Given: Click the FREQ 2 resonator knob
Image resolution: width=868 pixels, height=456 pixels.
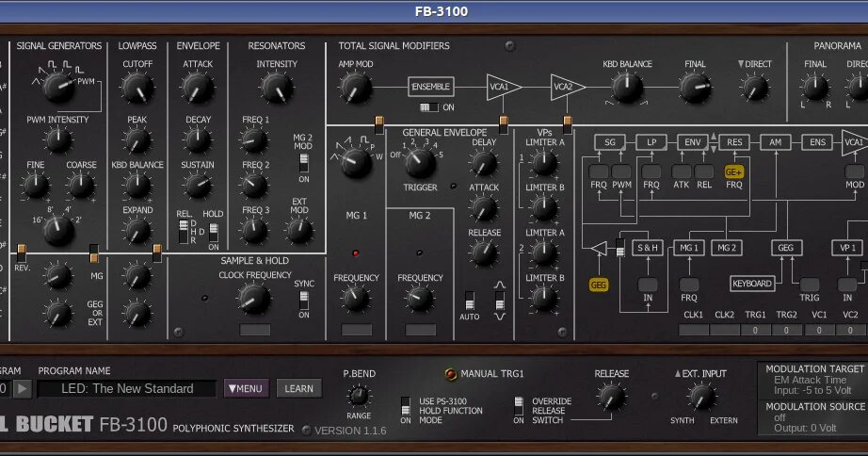Looking at the screenshot, I should 254,185.
